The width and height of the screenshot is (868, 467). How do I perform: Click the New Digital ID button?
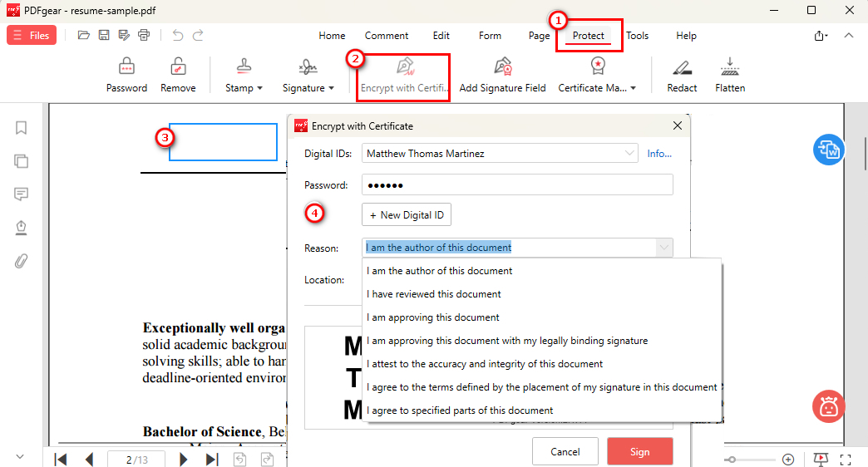click(407, 214)
